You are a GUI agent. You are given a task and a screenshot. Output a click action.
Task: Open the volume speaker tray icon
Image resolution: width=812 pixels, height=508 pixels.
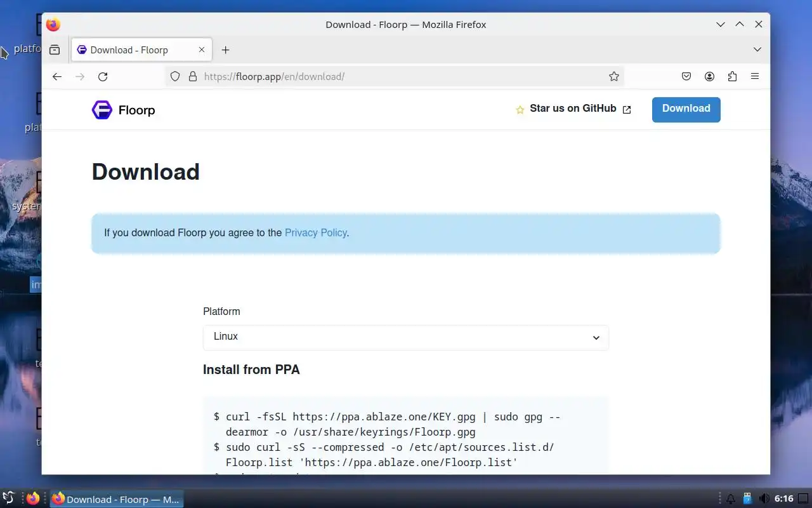coord(764,499)
